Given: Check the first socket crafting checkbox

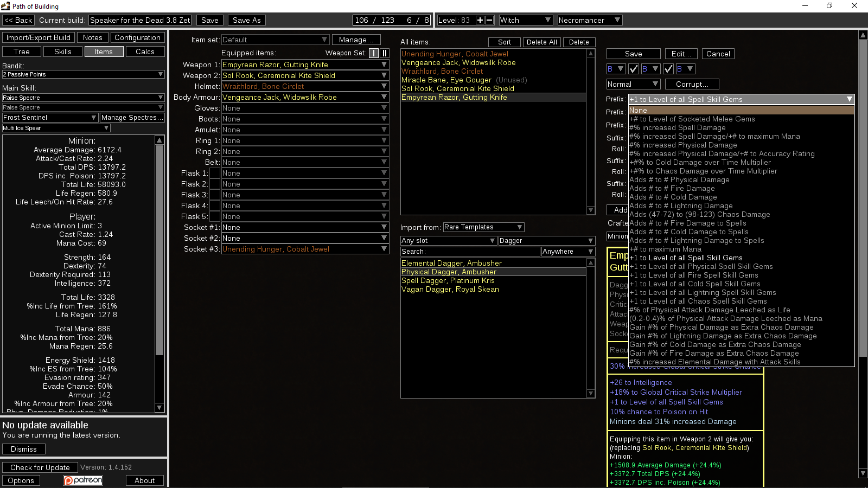Looking at the screenshot, I should point(634,69).
